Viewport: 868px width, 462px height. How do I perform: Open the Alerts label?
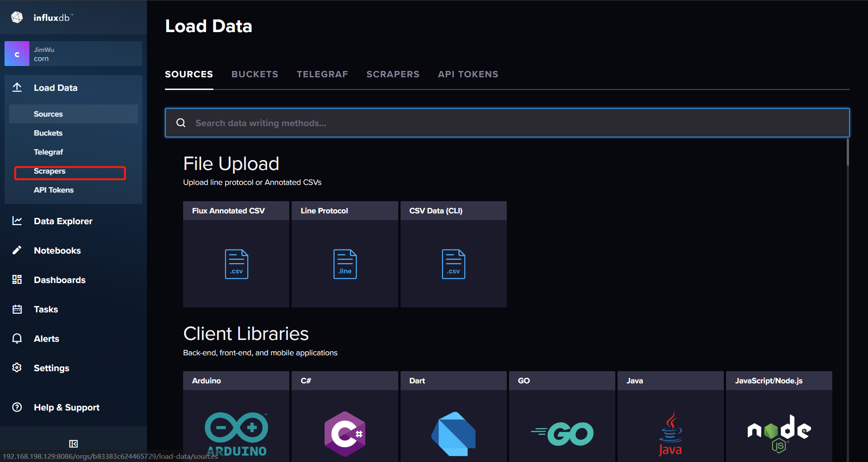point(47,339)
